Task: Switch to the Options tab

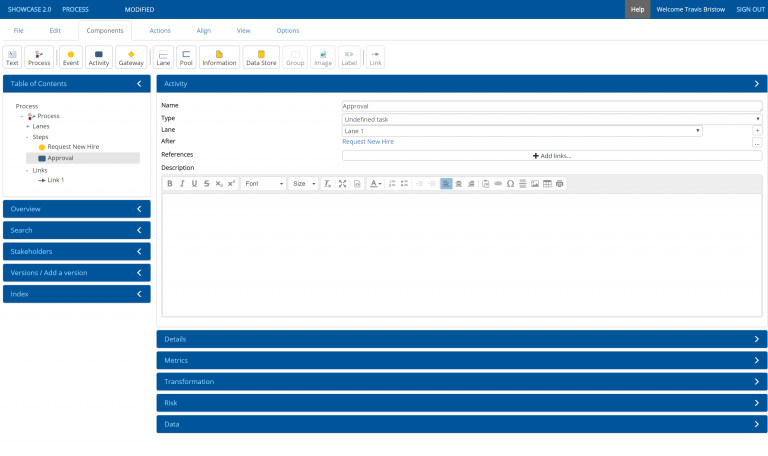Action: point(288,30)
